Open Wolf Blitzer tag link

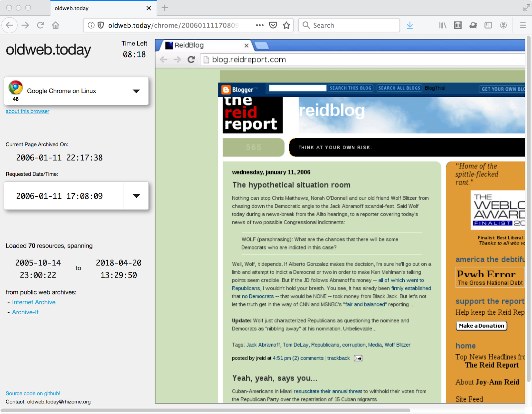click(x=397, y=345)
